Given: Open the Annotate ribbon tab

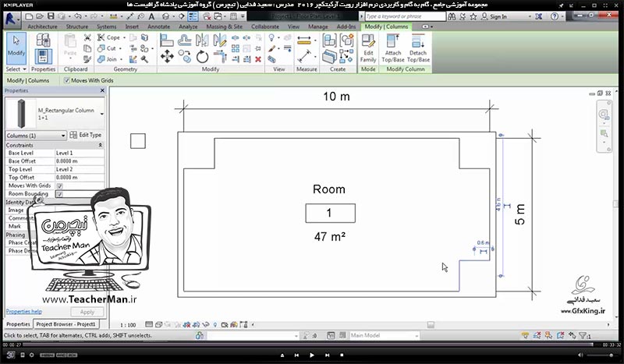Looking at the screenshot, I should point(159,27).
